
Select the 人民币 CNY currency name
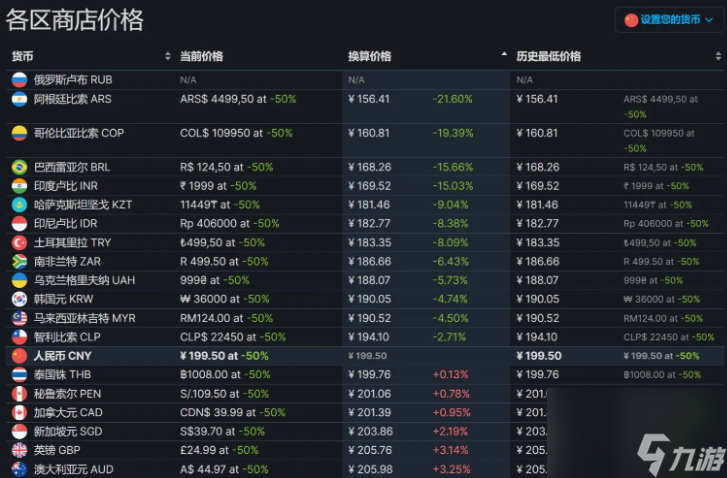click(63, 356)
